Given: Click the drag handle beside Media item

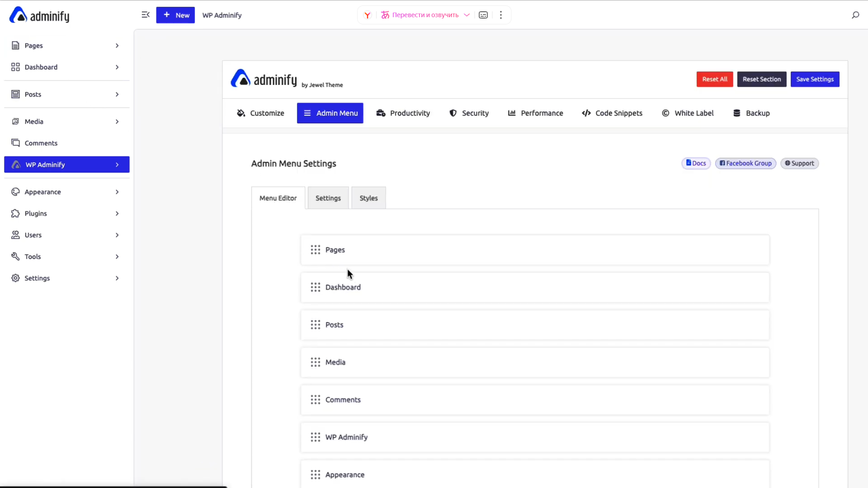Looking at the screenshot, I should pos(316,362).
